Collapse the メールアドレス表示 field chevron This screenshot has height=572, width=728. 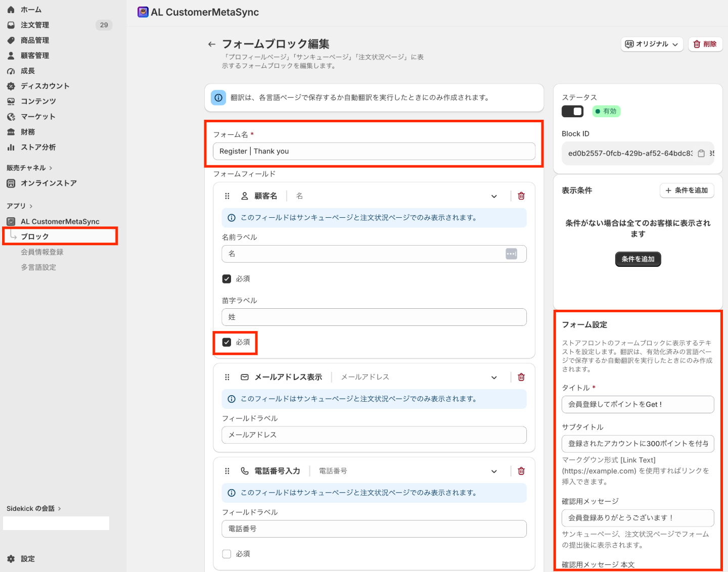click(x=494, y=377)
